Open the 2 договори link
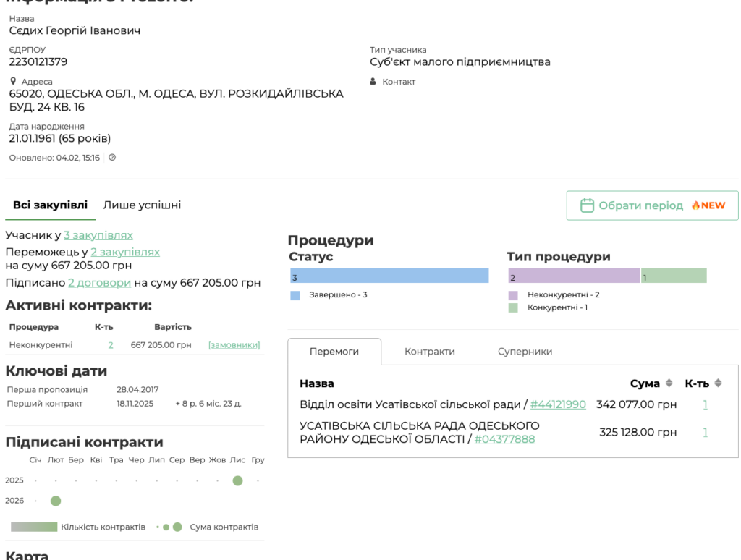This screenshot has width=741, height=560. tap(99, 283)
